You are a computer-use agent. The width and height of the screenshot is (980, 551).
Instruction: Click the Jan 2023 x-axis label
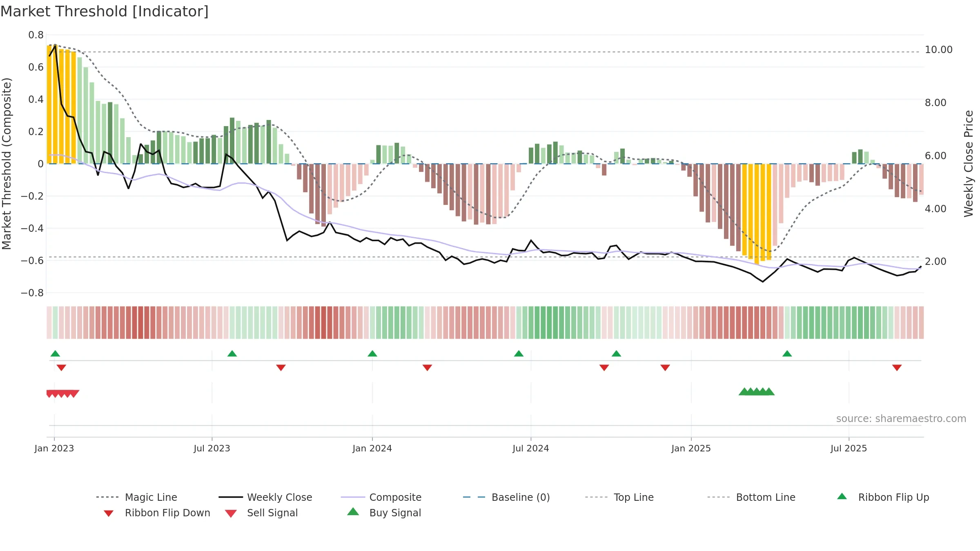click(x=54, y=449)
